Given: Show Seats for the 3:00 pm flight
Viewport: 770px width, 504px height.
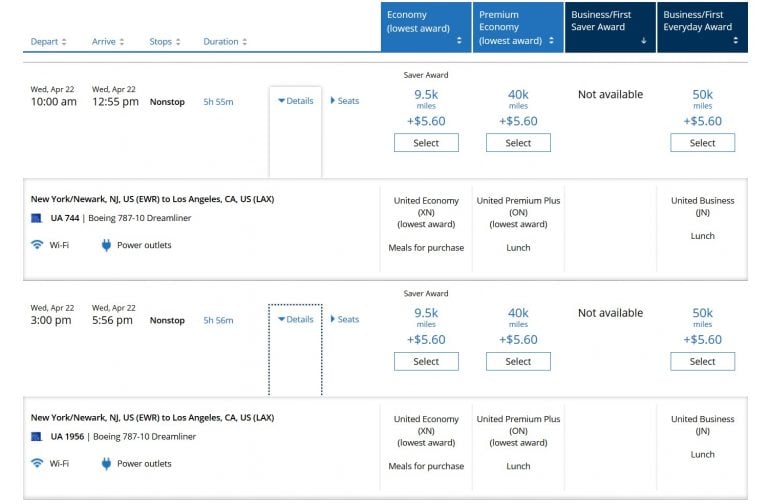Looking at the screenshot, I should (x=344, y=320).
